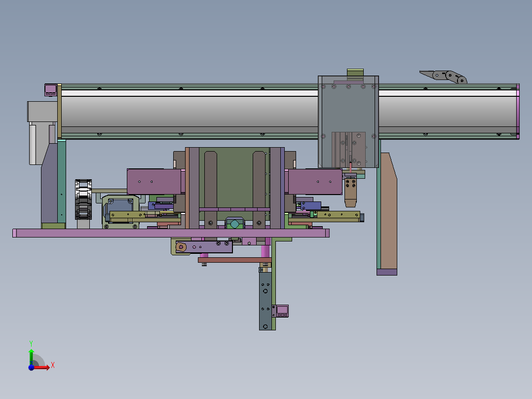Screen dimensions: 532x399
Task: Select the black cable drag chain above the rail
Action: tap(444, 77)
